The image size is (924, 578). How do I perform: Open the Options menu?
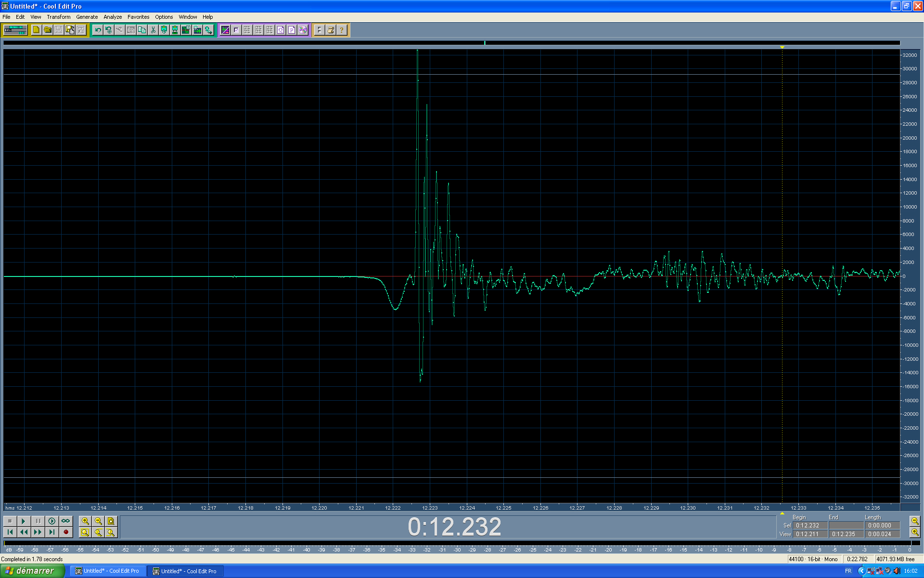[164, 17]
